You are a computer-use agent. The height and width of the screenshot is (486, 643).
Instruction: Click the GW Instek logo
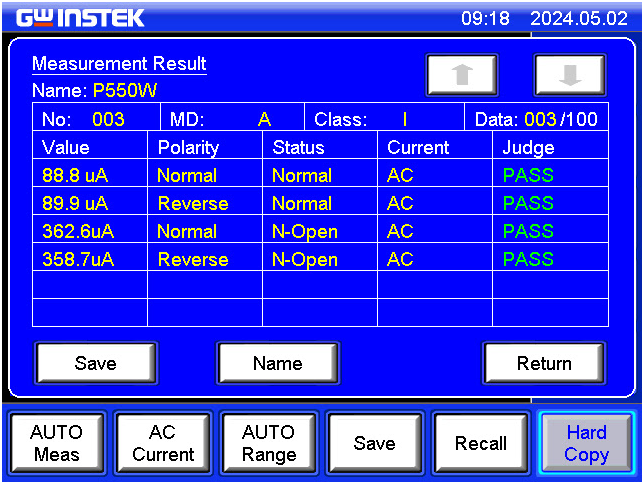tap(80, 18)
